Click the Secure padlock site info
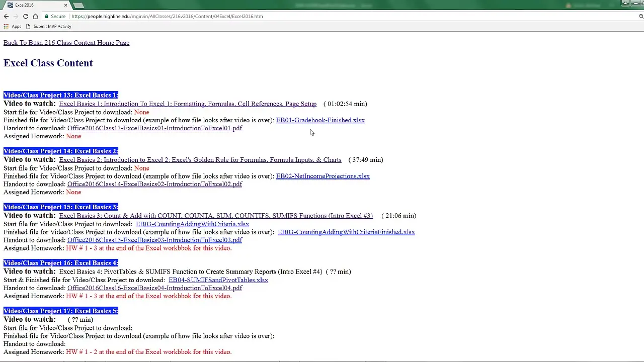 55,16
